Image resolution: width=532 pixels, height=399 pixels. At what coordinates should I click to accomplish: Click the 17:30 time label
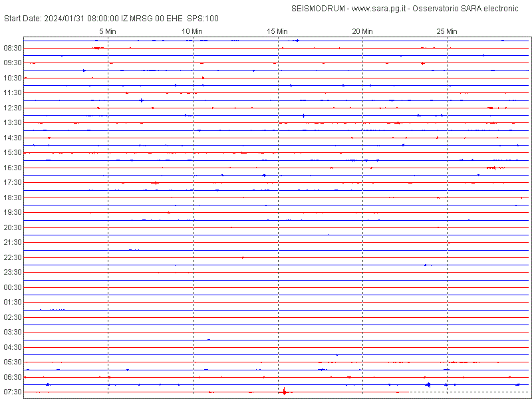[x=13, y=182]
